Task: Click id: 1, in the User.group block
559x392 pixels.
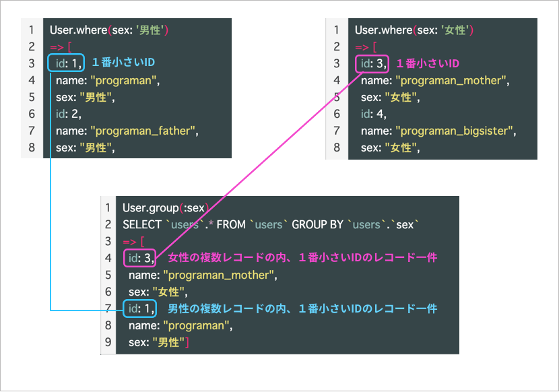Action: pos(140,308)
